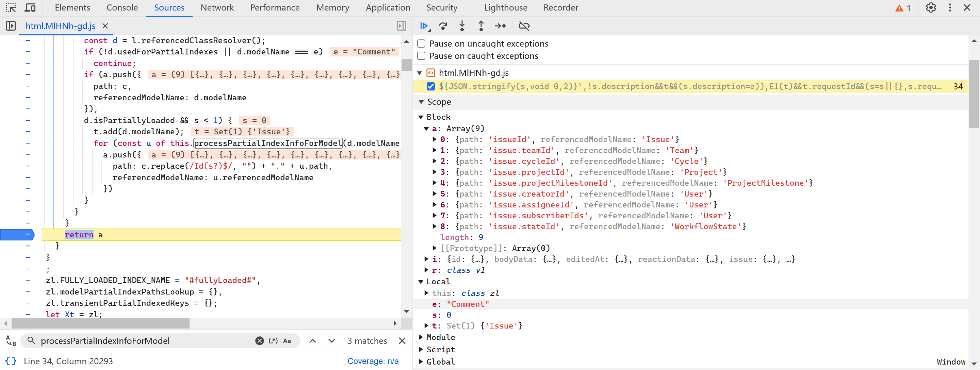Toggle regex search option button
The image size is (980, 370).
273,341
